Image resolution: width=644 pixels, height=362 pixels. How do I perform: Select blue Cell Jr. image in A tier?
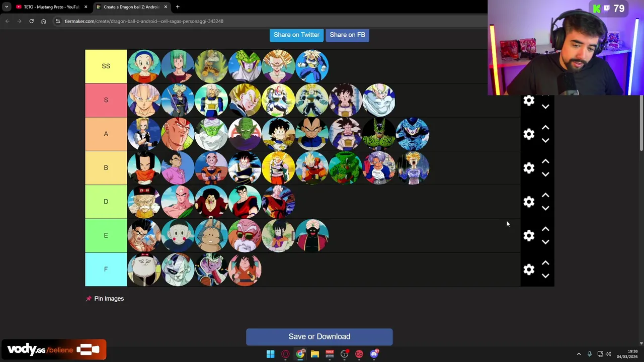click(413, 134)
